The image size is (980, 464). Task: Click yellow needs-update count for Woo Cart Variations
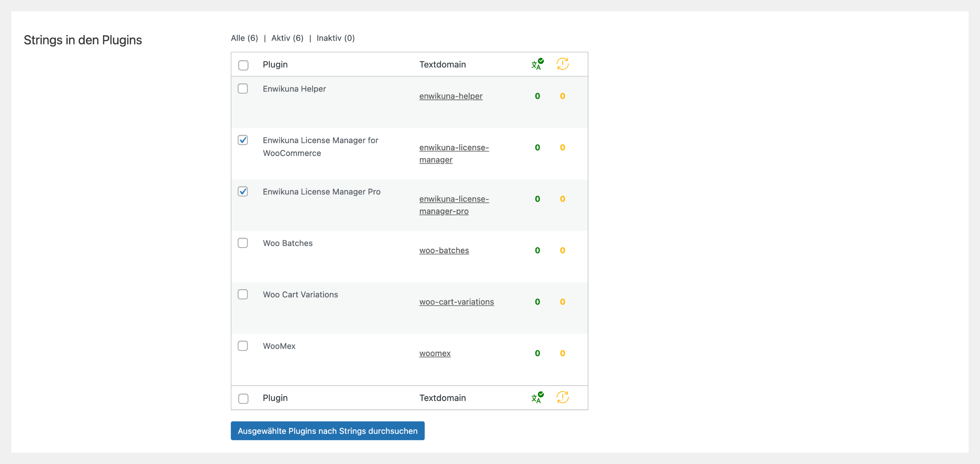[x=563, y=302]
